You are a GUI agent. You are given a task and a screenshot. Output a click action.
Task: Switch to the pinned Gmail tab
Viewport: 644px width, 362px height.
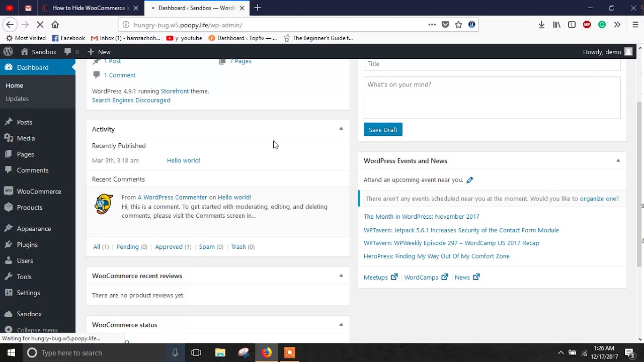(x=28, y=8)
